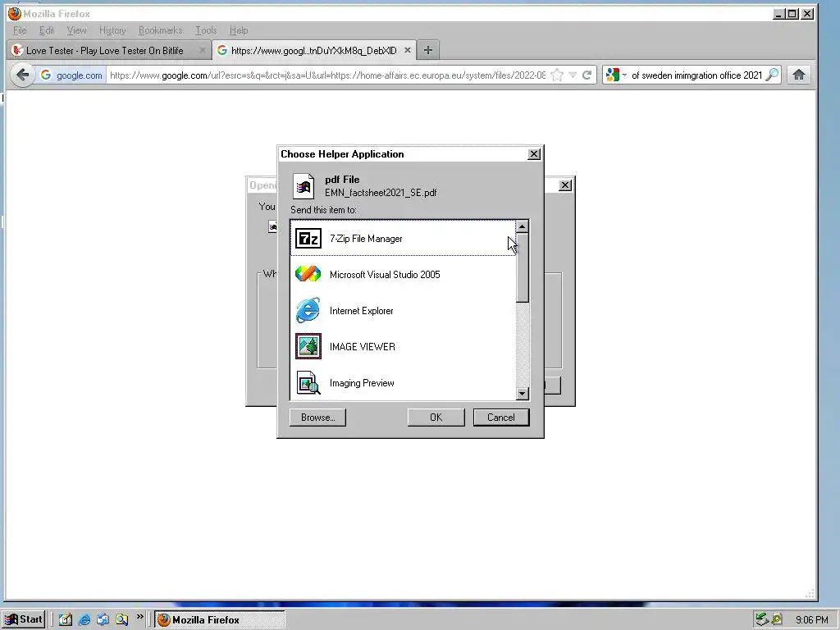The width and height of the screenshot is (840, 630).
Task: Select the 'IMAGE VIEWER' list text
Action: click(362, 347)
